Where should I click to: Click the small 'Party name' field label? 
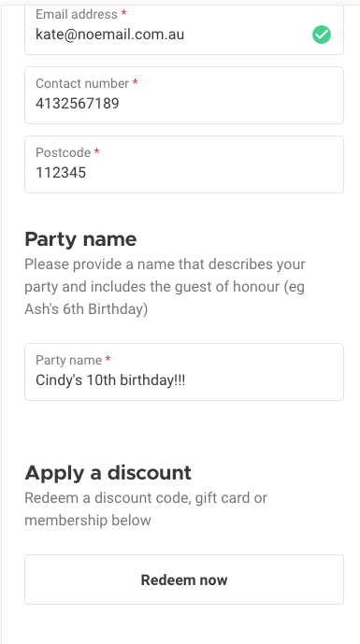point(68,360)
